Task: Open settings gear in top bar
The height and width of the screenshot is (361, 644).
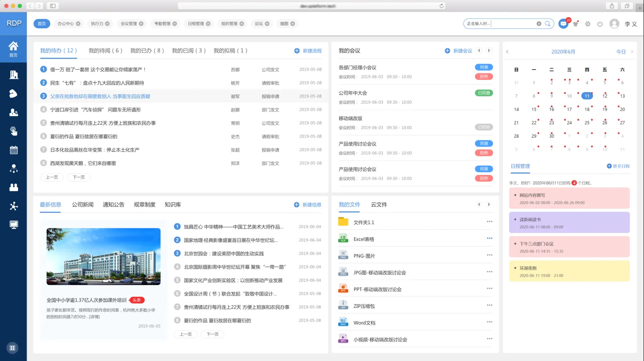Action: point(588,24)
